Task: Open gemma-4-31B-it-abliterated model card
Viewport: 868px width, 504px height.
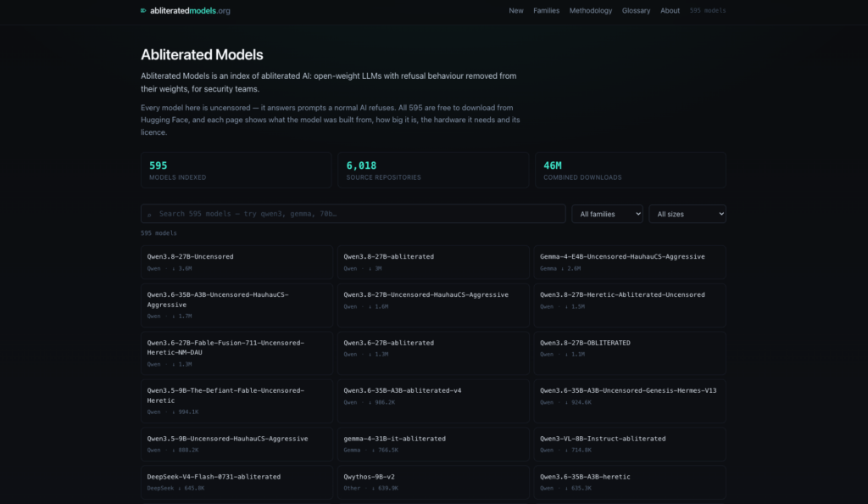Action: point(433,444)
